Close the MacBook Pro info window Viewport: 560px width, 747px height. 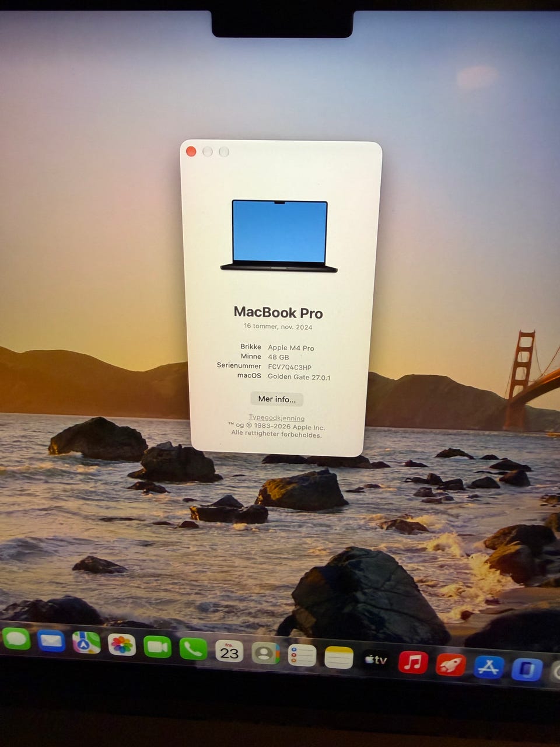coord(191,152)
